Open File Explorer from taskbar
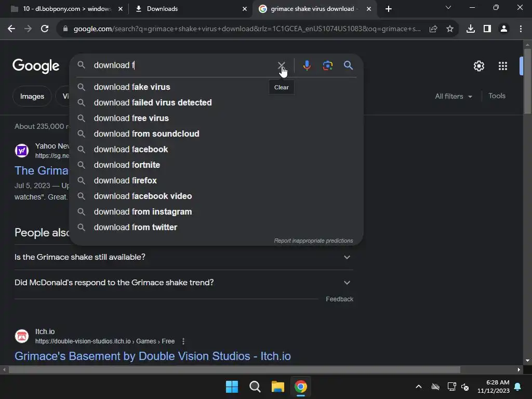532x399 pixels. click(x=278, y=387)
